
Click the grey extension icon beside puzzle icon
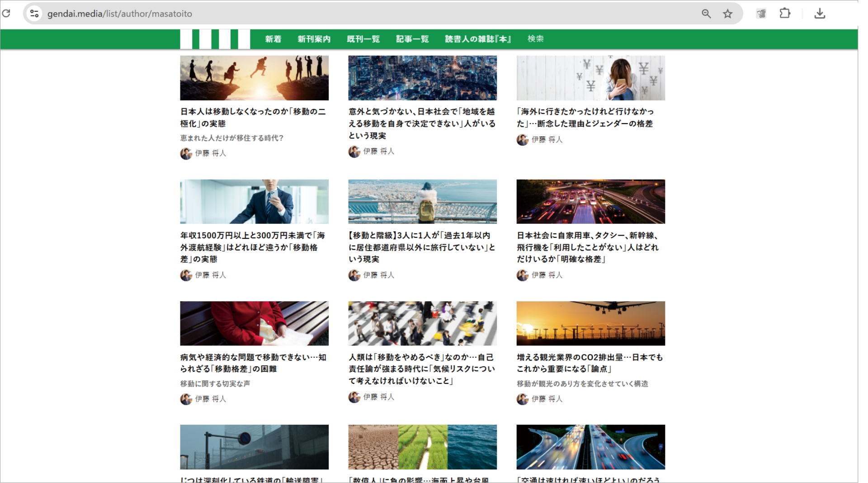click(761, 14)
